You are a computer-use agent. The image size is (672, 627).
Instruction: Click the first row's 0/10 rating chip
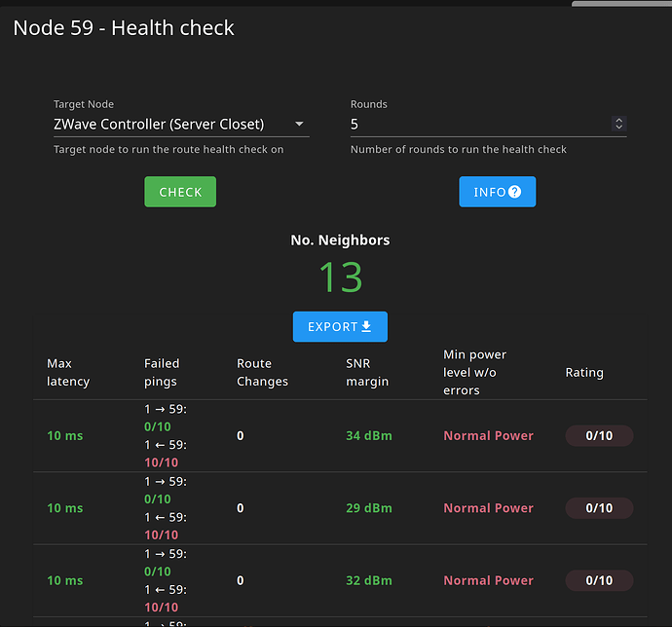[x=599, y=436]
